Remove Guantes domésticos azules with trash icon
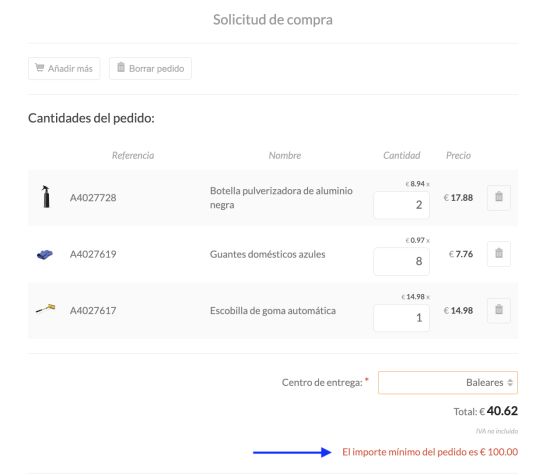The width and height of the screenshot is (560, 476). click(x=499, y=254)
